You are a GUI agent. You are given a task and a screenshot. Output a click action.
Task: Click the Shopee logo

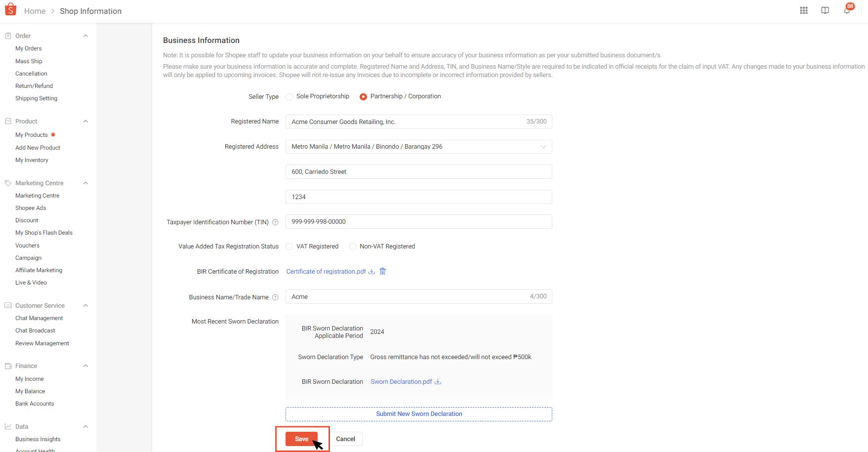pyautogui.click(x=10, y=9)
